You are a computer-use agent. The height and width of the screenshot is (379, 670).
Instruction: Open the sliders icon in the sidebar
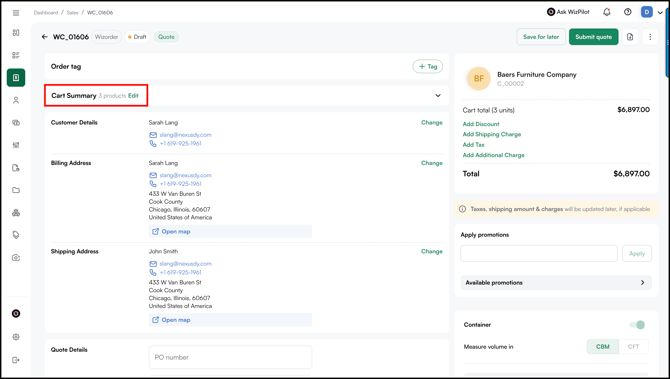16,145
